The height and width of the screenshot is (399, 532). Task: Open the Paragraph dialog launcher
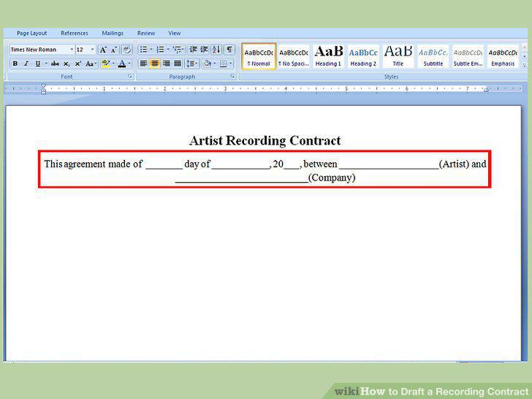click(232, 76)
